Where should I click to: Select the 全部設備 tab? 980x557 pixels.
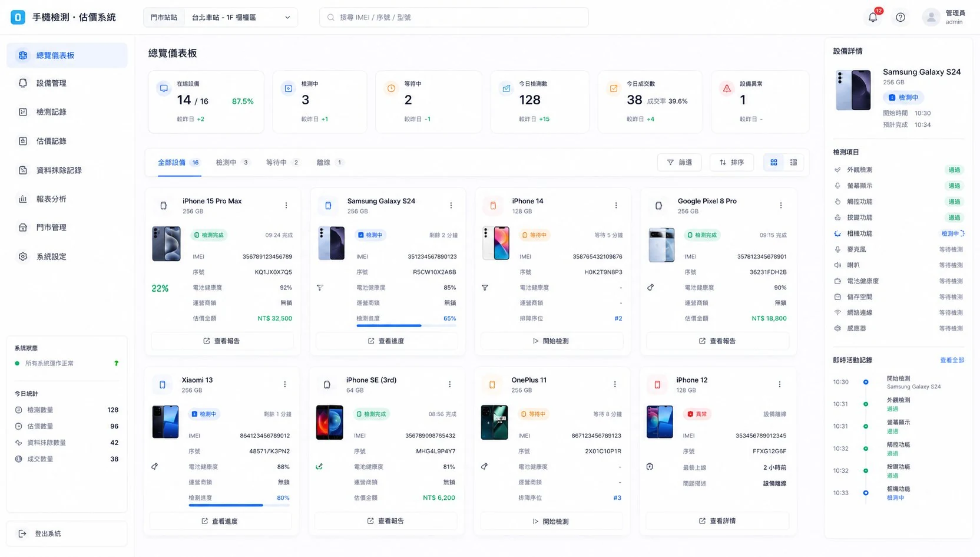178,163
